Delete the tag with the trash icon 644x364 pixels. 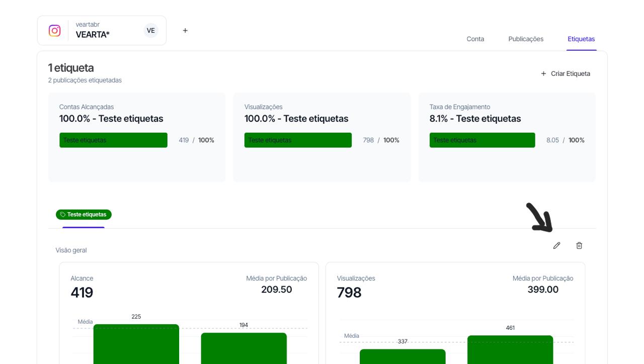579,245
